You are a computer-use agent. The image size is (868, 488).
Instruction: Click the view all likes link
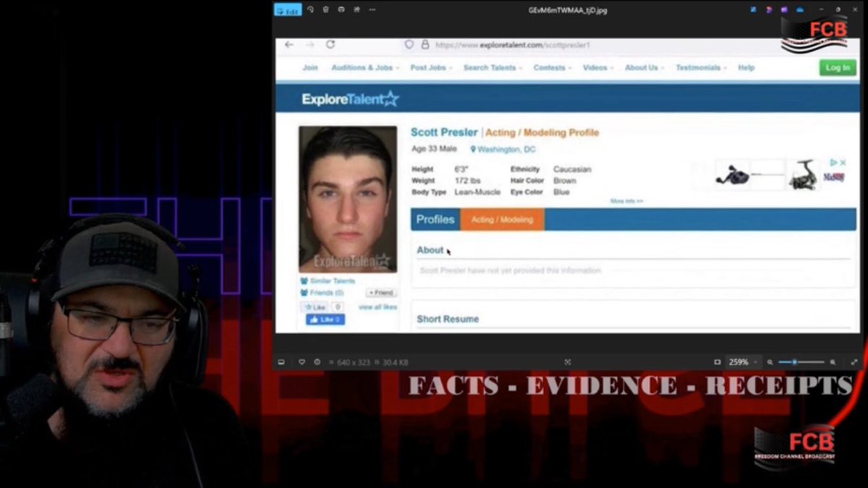(378, 307)
